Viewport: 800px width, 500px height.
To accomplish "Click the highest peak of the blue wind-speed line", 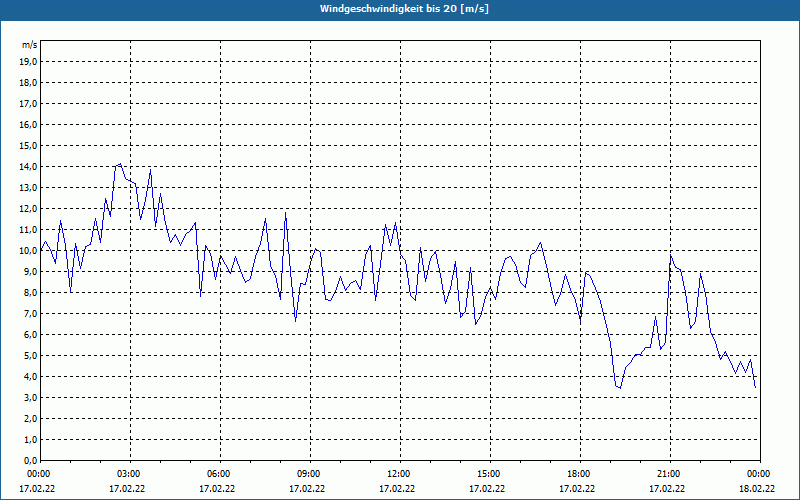I will click(x=120, y=164).
